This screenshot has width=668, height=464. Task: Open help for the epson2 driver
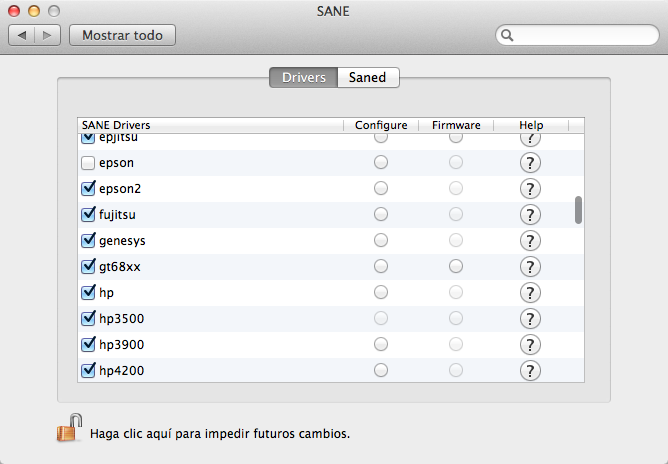pos(530,188)
